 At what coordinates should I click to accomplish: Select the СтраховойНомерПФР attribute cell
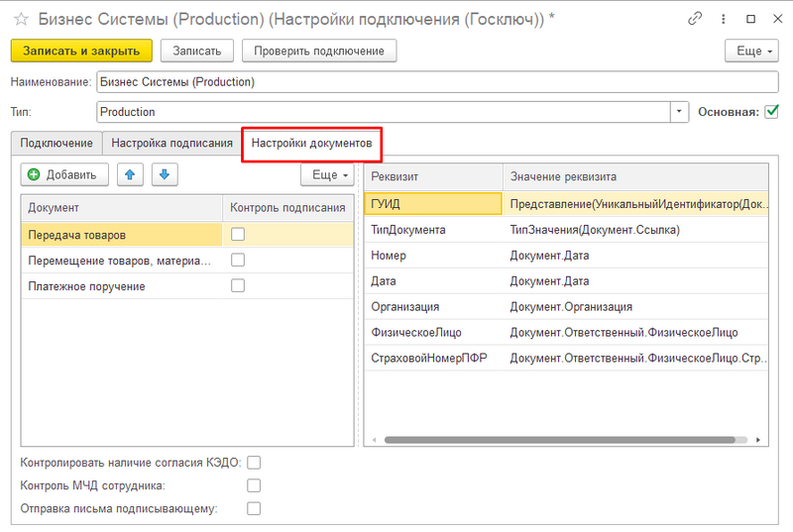[x=433, y=359]
